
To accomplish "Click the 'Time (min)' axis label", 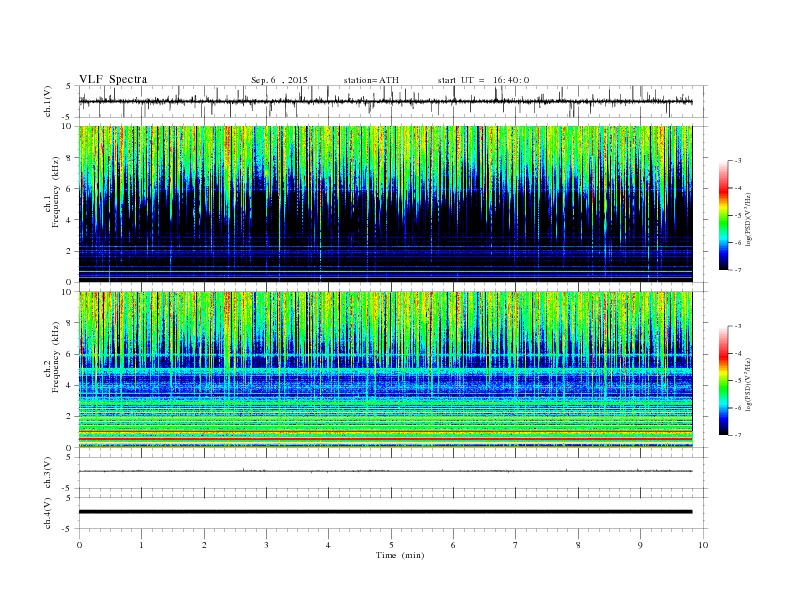I will [x=400, y=555].
